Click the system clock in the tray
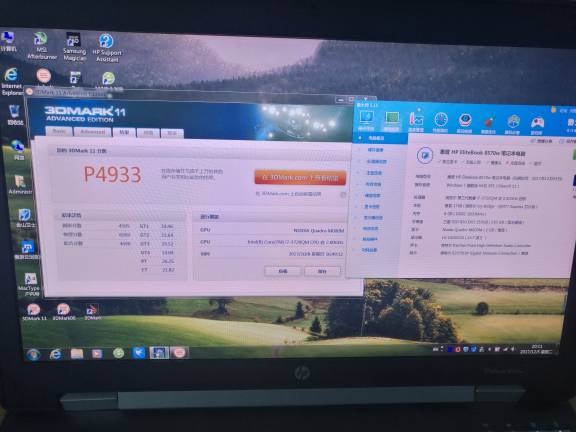 [x=537, y=349]
